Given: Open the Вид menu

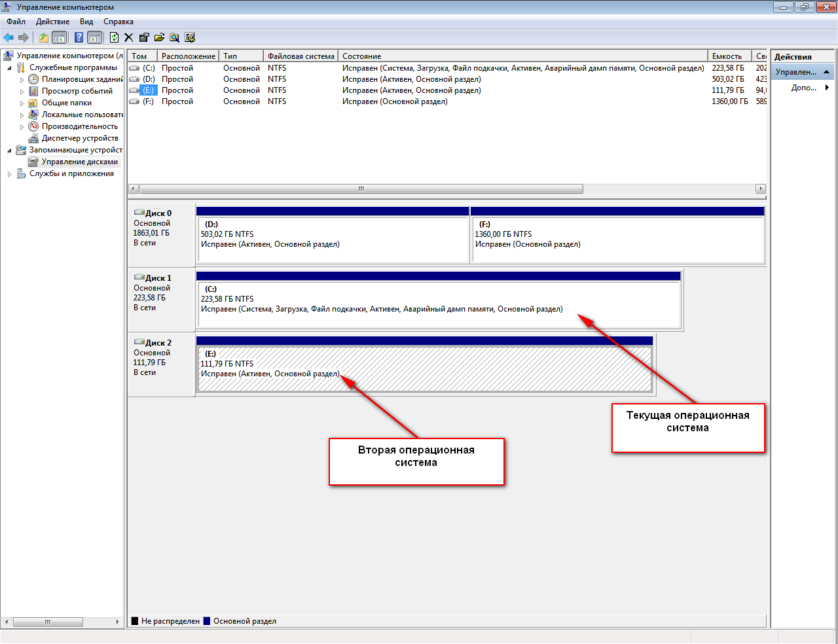Looking at the screenshot, I should coord(86,22).
